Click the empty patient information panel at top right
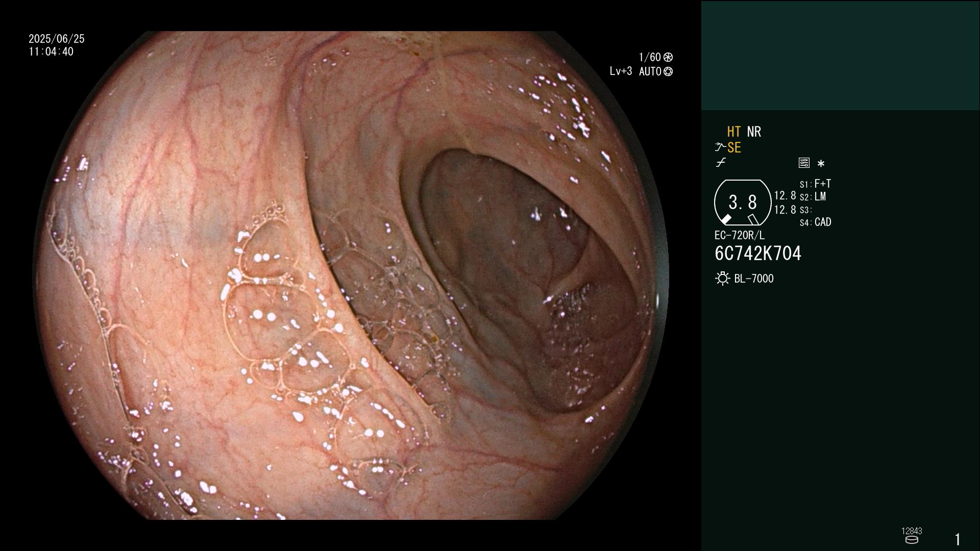 (840, 55)
